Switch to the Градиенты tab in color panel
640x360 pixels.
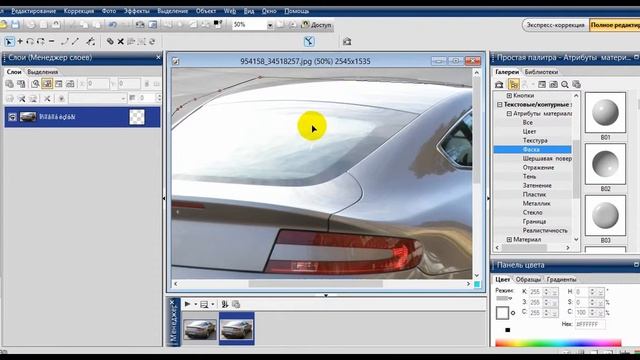click(561, 280)
